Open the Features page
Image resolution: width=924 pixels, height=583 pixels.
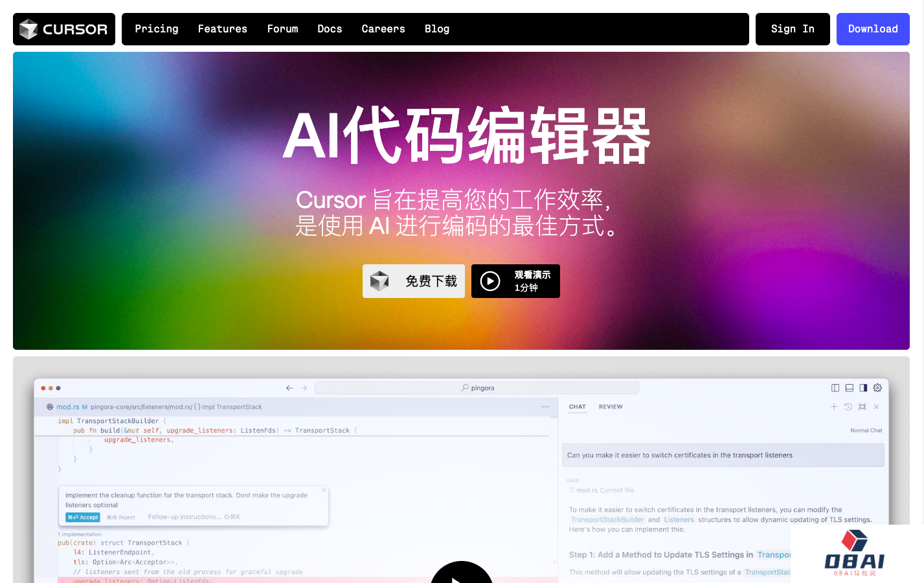(223, 29)
